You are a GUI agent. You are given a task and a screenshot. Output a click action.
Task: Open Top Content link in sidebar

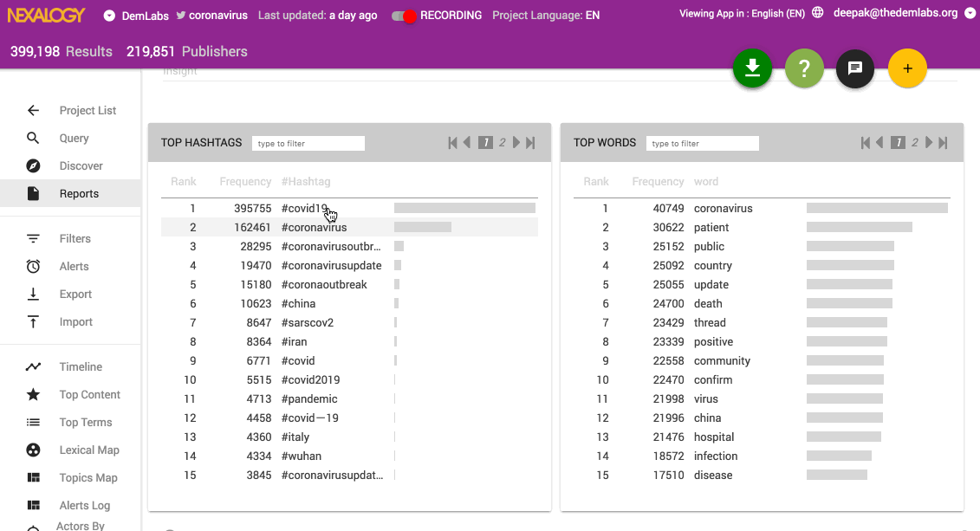click(x=89, y=394)
